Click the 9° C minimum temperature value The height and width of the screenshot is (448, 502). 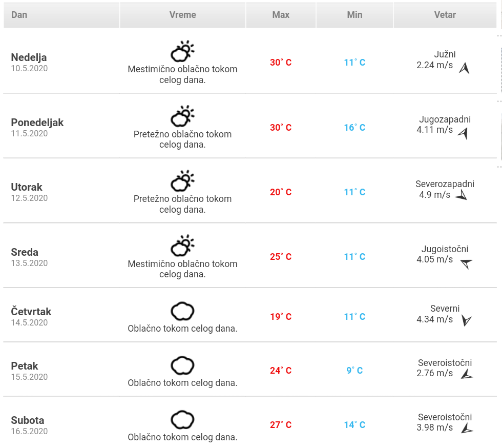point(354,370)
